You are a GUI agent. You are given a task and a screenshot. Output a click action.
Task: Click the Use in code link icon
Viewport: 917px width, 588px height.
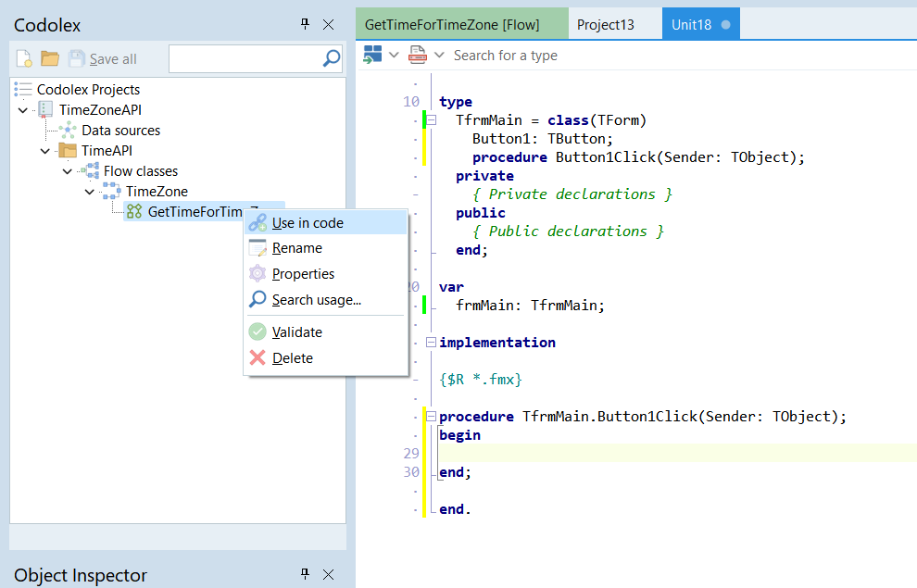tap(258, 222)
